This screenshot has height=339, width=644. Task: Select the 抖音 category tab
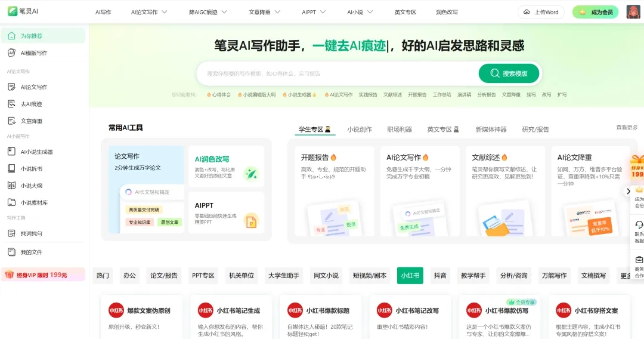click(440, 275)
